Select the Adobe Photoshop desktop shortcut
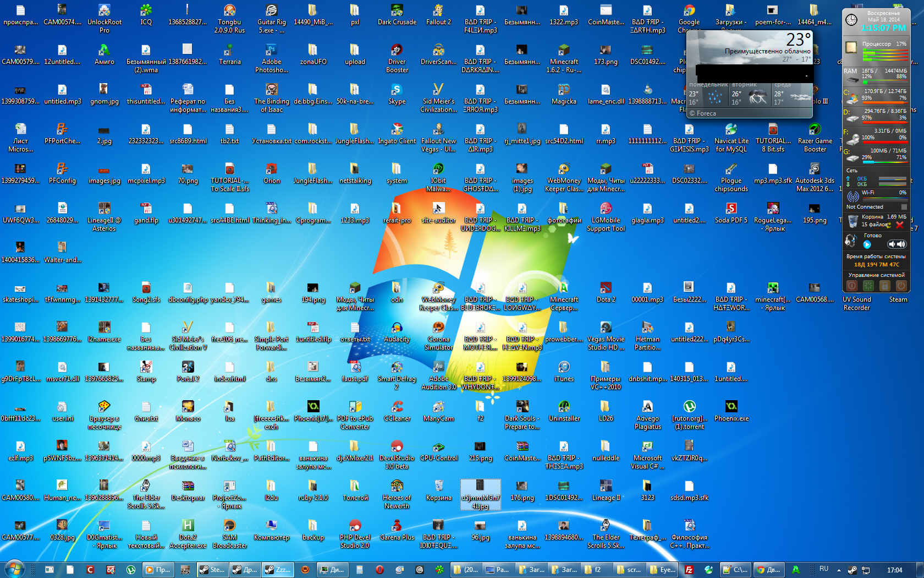 point(271,58)
